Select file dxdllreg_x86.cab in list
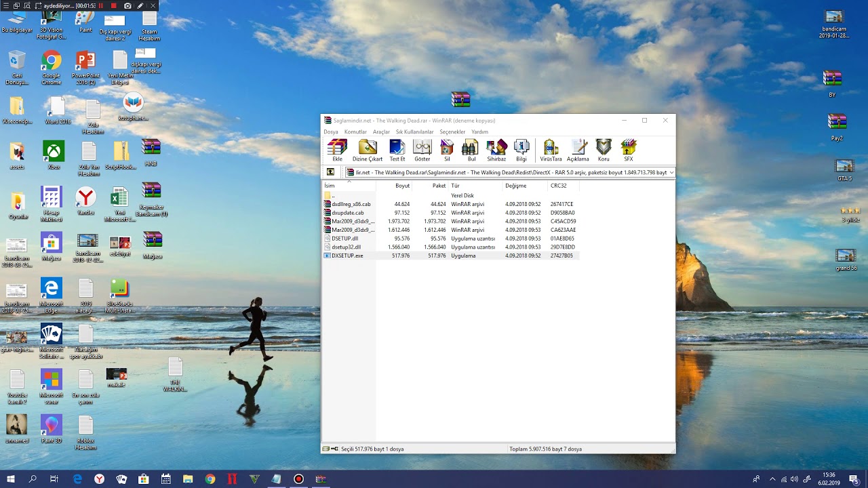Screen dimensions: 868x488 (x=451, y=204)
